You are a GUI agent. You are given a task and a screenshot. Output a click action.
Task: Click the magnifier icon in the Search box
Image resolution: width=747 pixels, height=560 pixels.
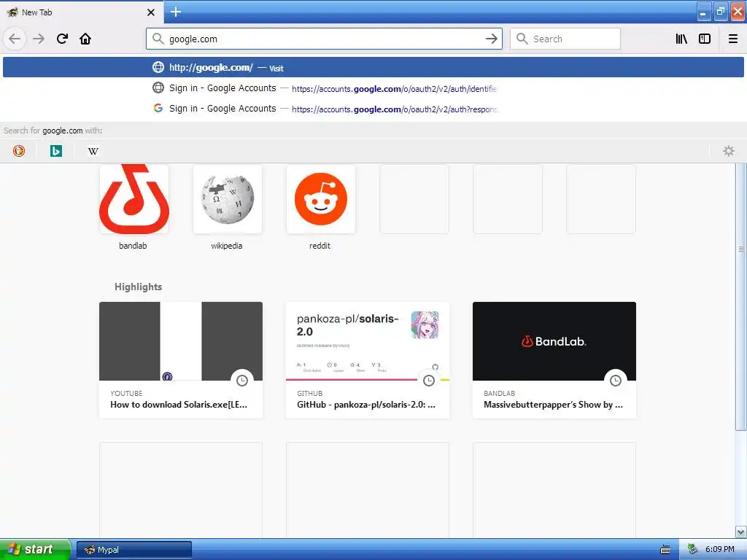click(522, 39)
